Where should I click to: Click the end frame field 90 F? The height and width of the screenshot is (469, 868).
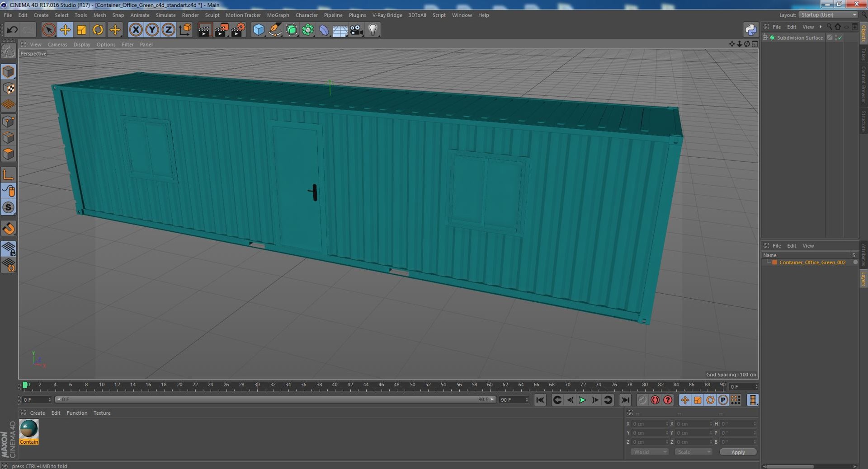click(x=514, y=399)
